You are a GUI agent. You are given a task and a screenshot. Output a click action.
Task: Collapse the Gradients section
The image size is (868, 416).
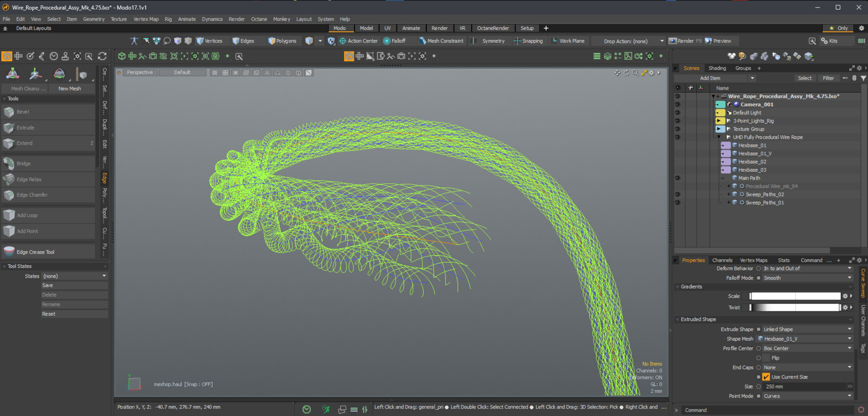[678, 287]
